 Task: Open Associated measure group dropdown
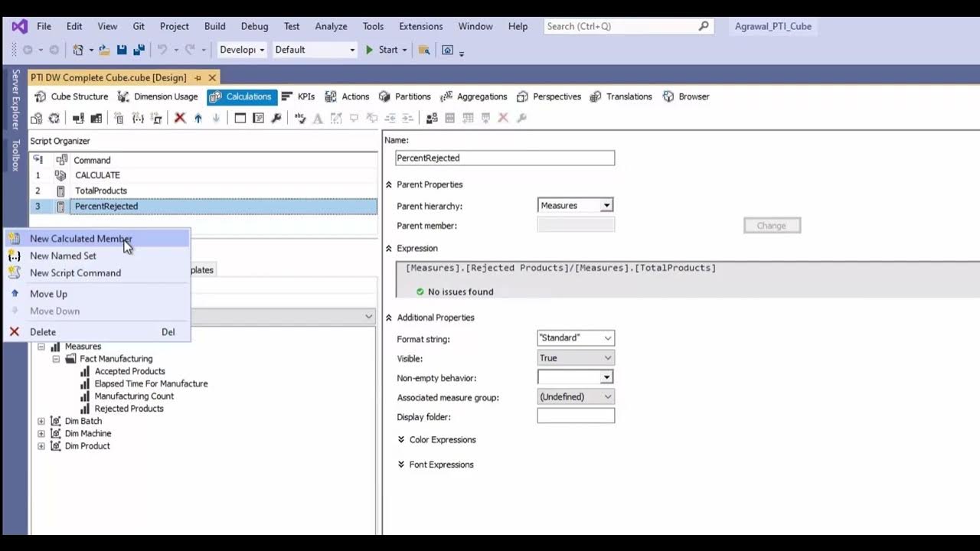coord(608,396)
